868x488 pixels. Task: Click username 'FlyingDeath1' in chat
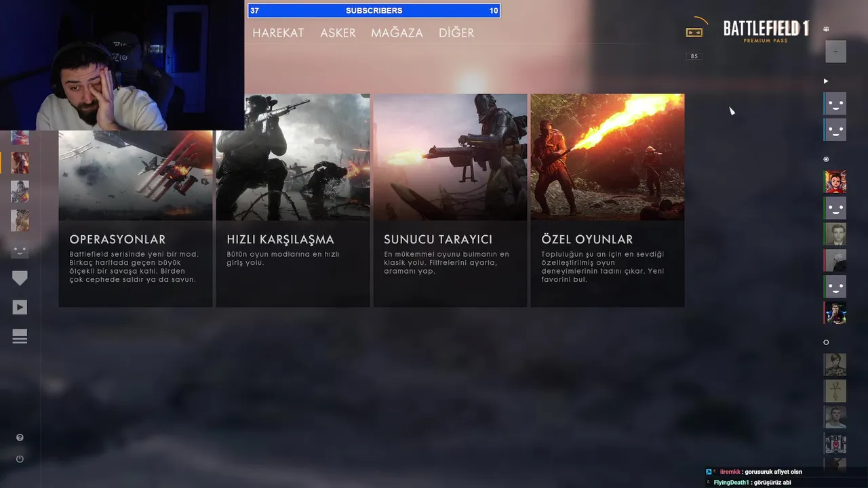[731, 483]
